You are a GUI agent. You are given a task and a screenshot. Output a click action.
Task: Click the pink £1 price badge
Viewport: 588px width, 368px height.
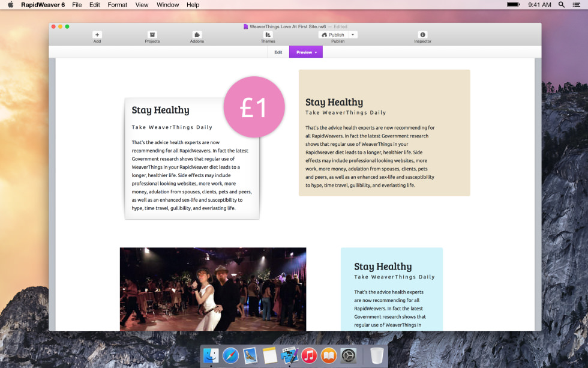(x=254, y=107)
